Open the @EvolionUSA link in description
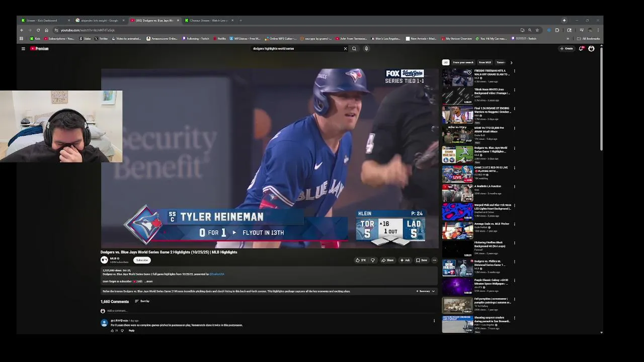Image resolution: width=644 pixels, height=362 pixels. click(x=217, y=275)
